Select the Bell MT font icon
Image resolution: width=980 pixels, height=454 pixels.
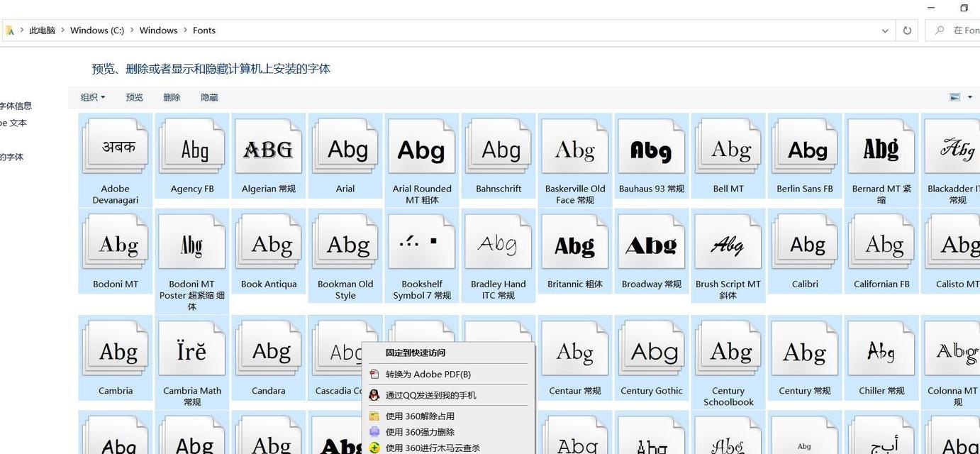pos(728,146)
